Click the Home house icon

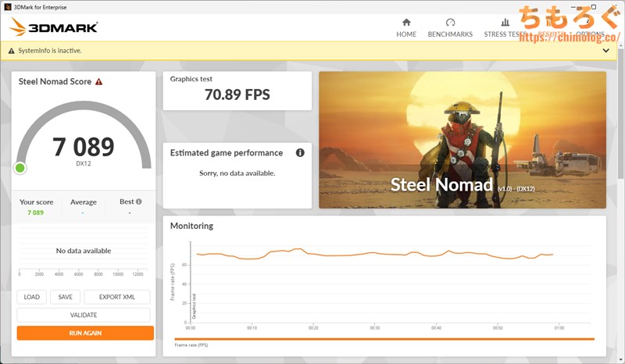pos(405,23)
